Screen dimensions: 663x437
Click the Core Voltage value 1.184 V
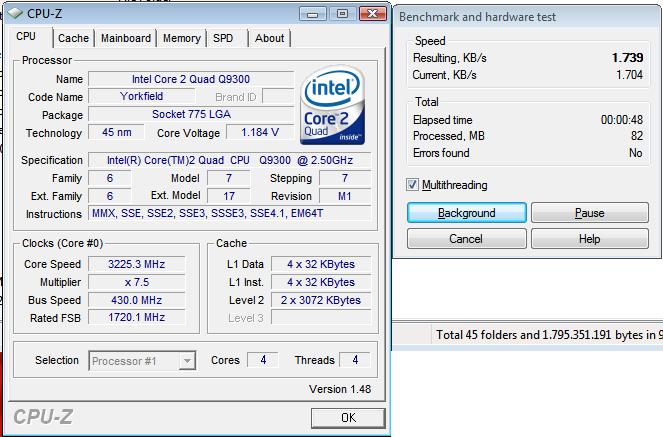[x=260, y=132]
